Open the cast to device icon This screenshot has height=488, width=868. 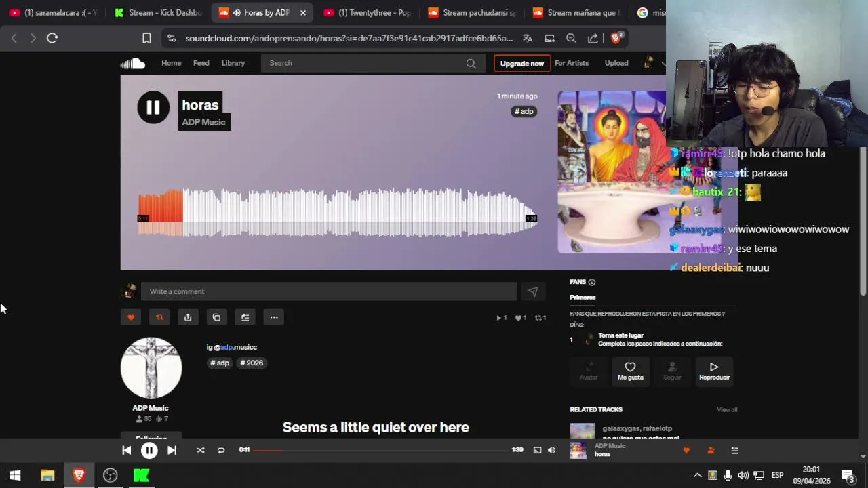537,450
